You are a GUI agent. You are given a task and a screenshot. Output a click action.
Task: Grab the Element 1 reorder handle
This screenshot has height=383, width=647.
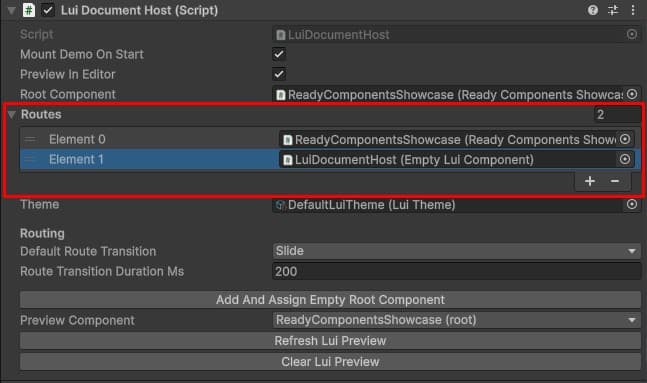30,159
